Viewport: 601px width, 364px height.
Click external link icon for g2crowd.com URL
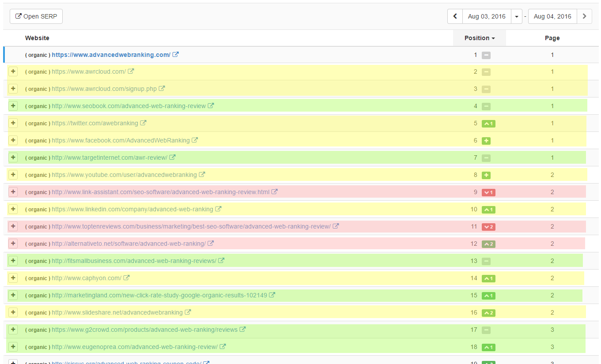[243, 330]
